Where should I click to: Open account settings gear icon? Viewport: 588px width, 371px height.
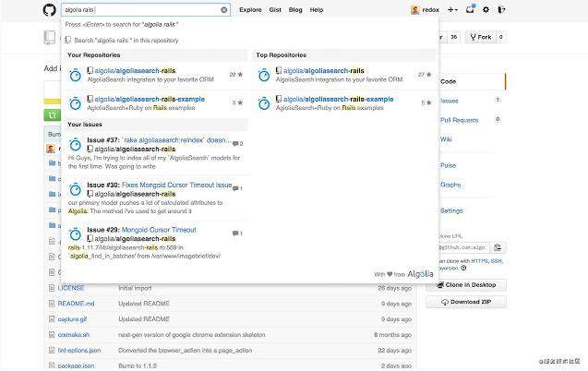(x=486, y=10)
